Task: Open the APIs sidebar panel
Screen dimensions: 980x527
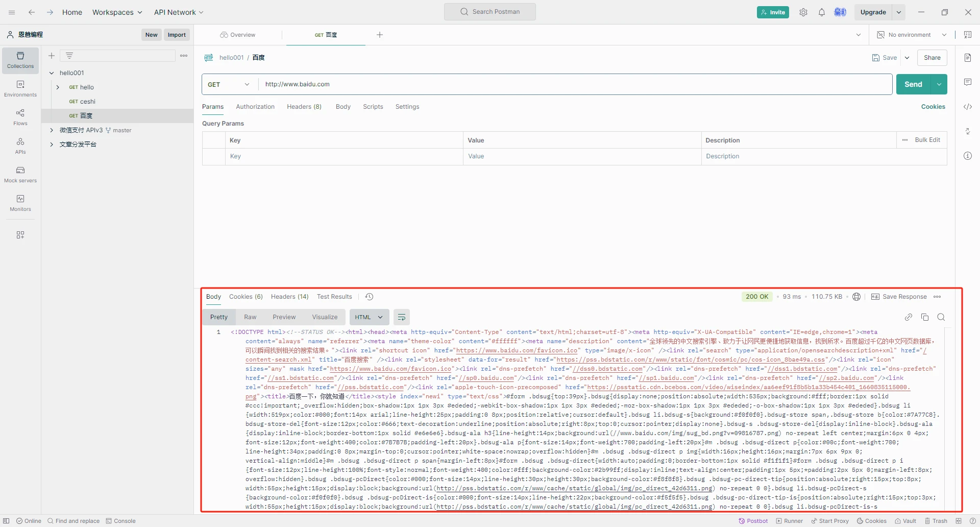Action: click(20, 146)
